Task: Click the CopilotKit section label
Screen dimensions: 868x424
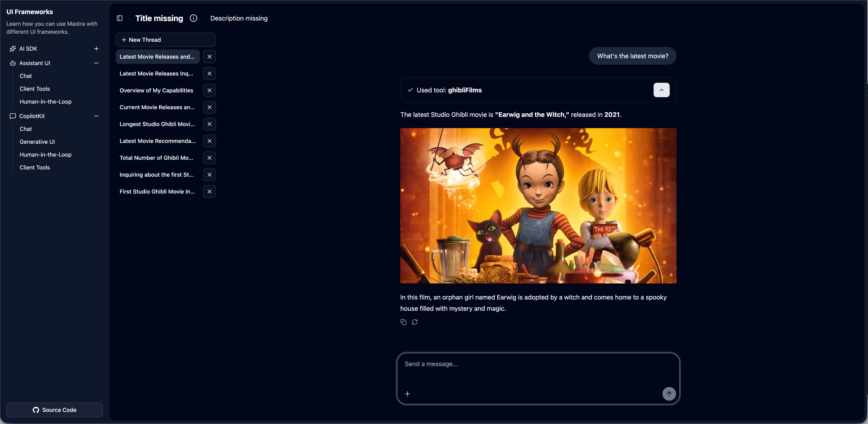Action: (x=32, y=116)
